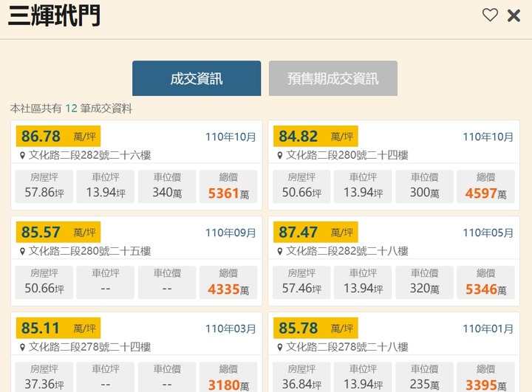Switch to 預售期成交資訊 tab
Viewport: 532px width, 392px height.
[x=332, y=78]
